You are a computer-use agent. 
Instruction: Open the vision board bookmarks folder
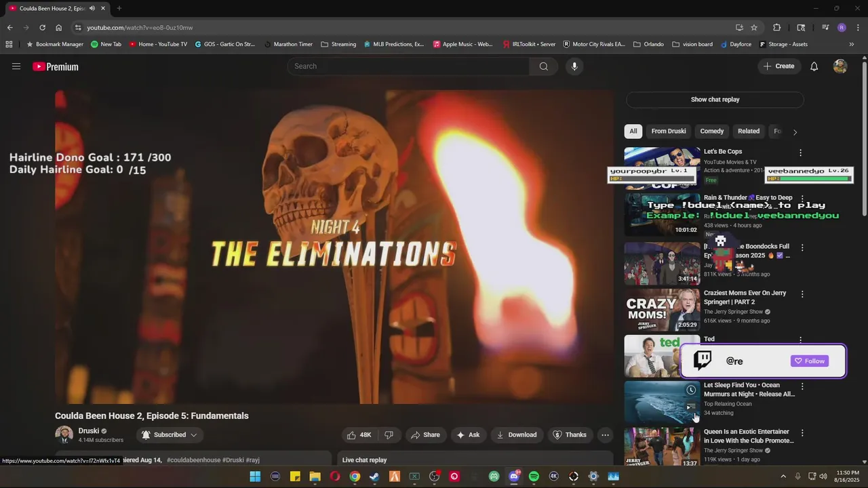pyautogui.click(x=692, y=44)
